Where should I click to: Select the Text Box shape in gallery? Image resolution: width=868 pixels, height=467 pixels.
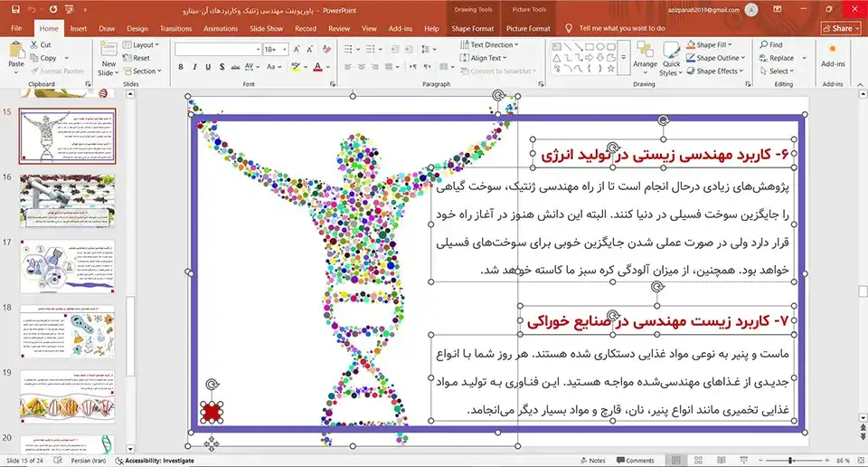click(557, 47)
